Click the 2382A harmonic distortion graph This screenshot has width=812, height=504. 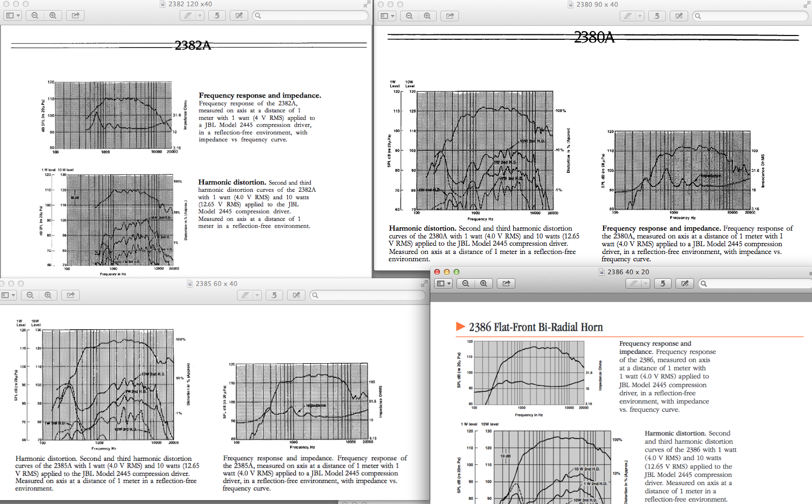(119, 220)
